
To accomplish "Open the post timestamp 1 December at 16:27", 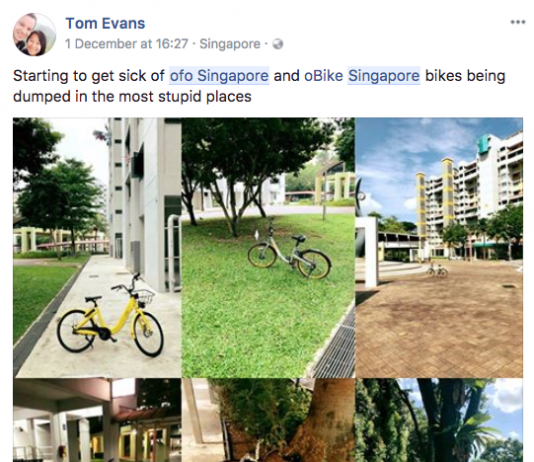I will pyautogui.click(x=127, y=44).
